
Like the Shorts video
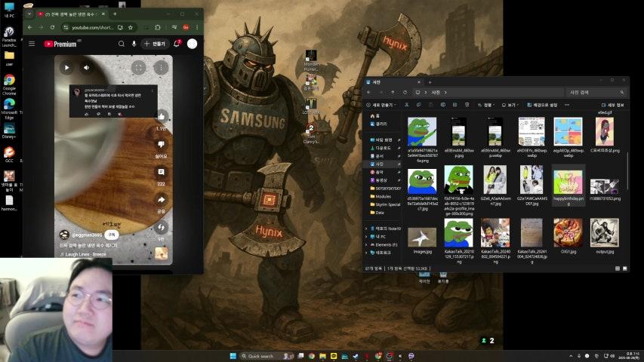(x=161, y=117)
